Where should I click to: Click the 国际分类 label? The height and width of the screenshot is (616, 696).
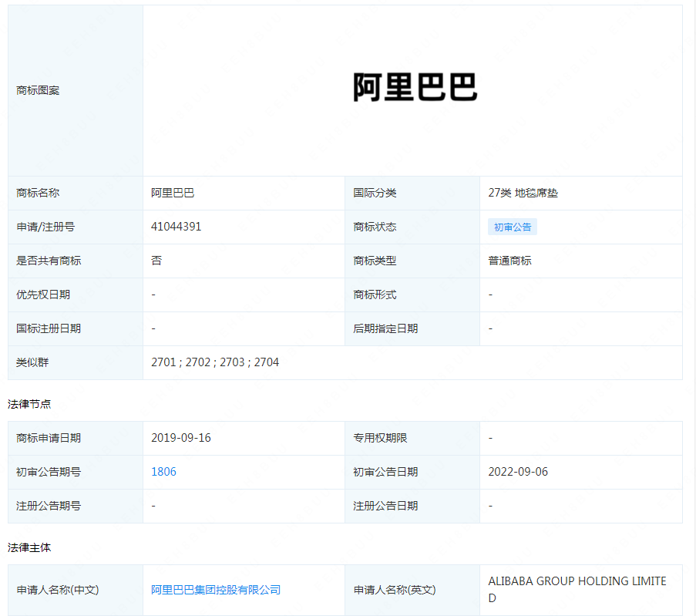(375, 193)
